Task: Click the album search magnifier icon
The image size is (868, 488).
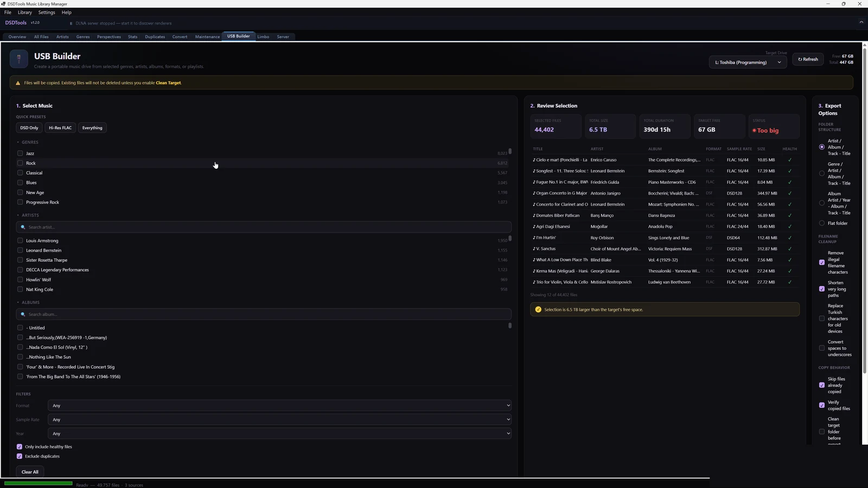Action: pyautogui.click(x=23, y=314)
